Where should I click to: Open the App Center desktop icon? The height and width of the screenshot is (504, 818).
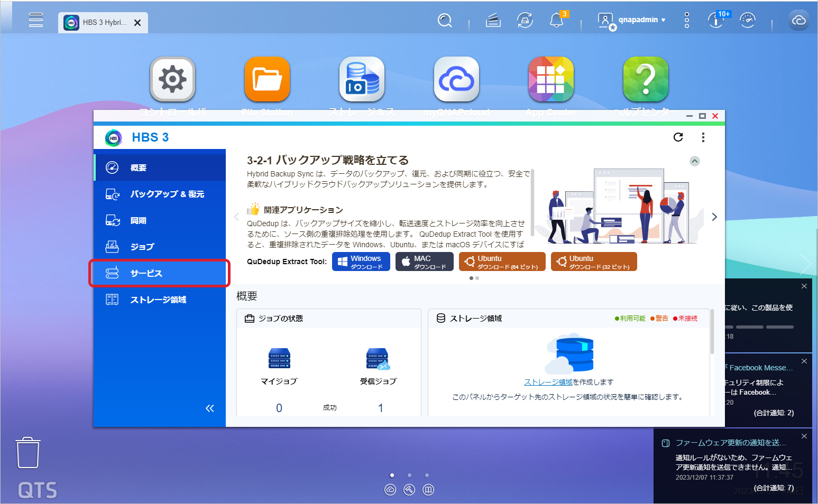(x=551, y=79)
